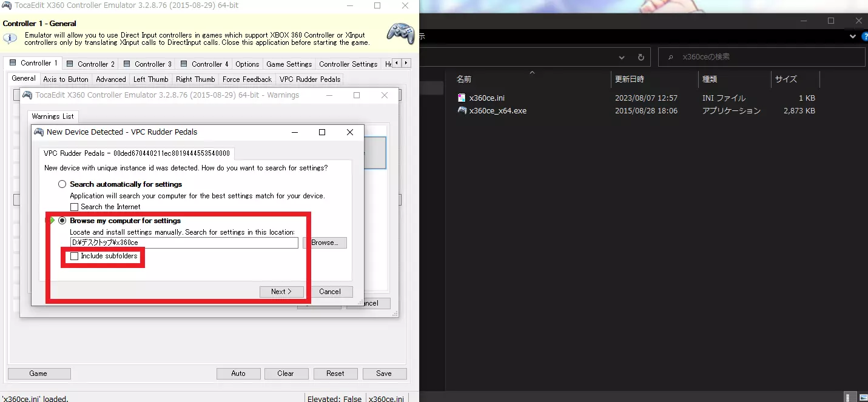Screen dimensions: 868x402
Task: Open the VPC Rudder Pedals device tab
Action: (x=136, y=153)
